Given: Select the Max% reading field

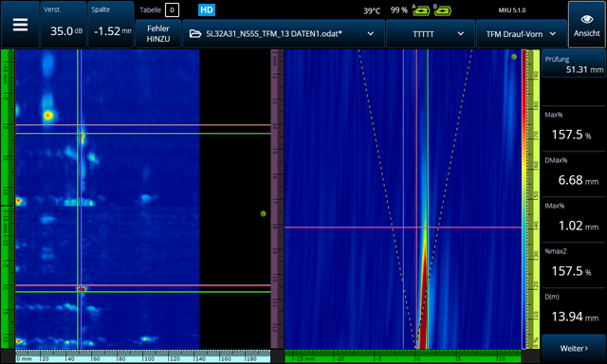Looking at the screenshot, I should (x=574, y=128).
